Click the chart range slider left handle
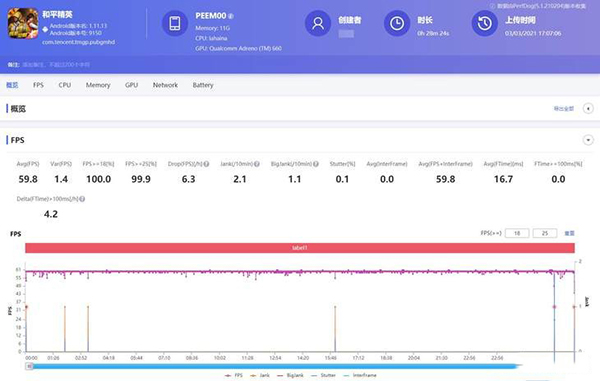600x381 pixels. pyautogui.click(x=29, y=366)
